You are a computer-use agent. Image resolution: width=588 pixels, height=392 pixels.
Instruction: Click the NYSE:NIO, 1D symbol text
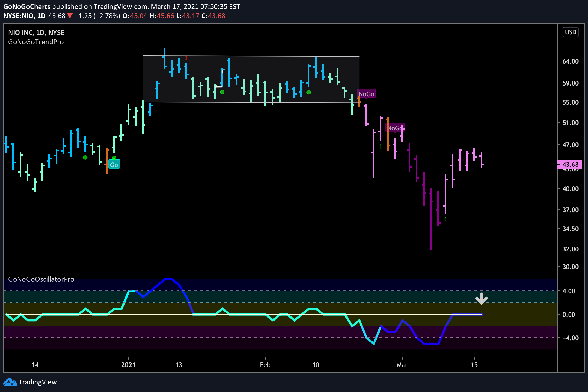coord(24,16)
